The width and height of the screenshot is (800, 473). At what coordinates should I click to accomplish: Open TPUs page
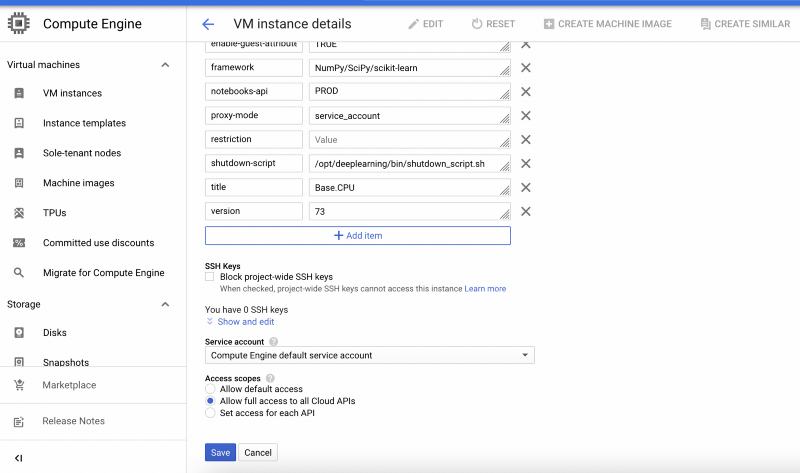[55, 213]
